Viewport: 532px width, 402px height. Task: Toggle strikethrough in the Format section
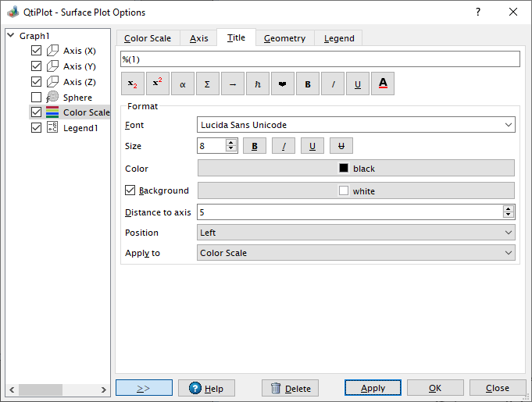(341, 146)
